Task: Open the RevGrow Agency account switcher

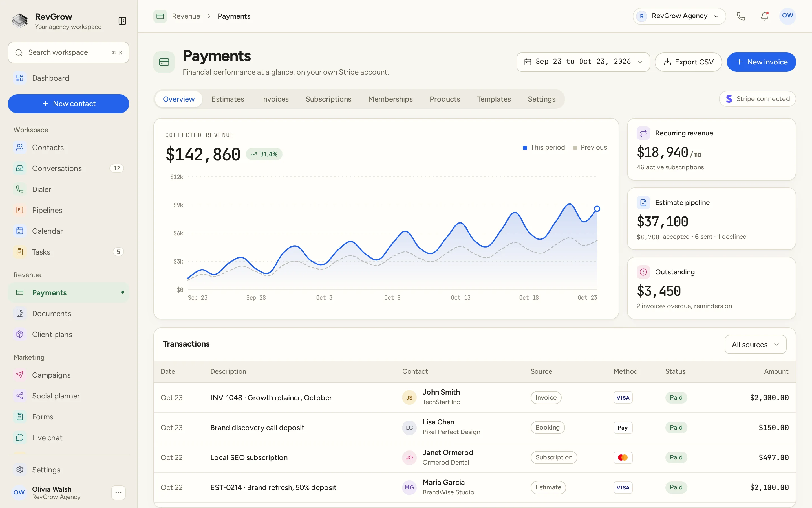Action: click(x=679, y=16)
